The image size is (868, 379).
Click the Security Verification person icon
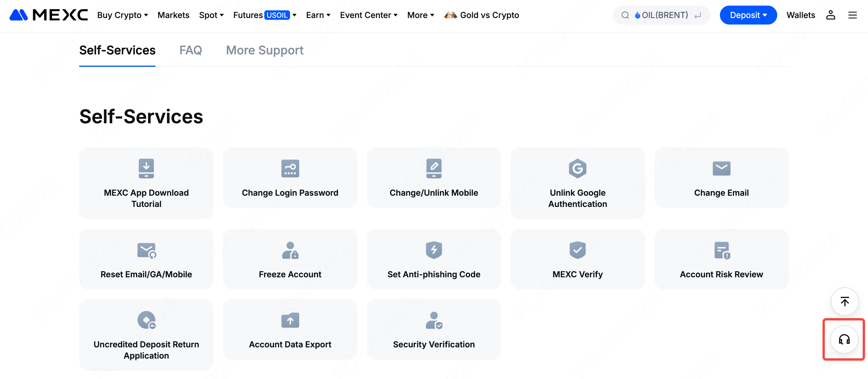pyautogui.click(x=434, y=320)
